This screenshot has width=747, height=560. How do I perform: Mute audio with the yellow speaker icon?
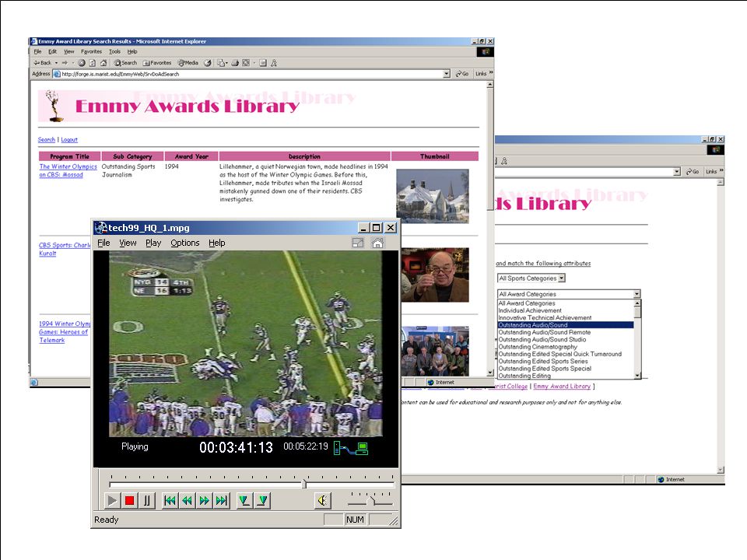click(x=322, y=500)
